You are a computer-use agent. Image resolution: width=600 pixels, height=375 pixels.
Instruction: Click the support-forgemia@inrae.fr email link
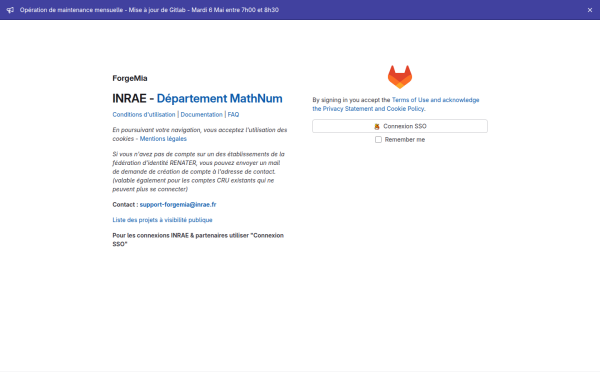178,204
